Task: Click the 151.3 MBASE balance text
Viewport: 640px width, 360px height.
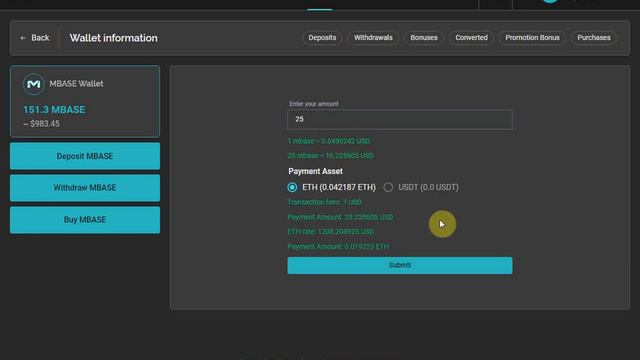Action: 54,110
